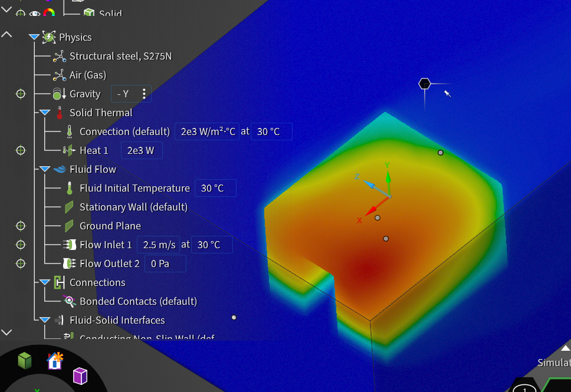571x392 pixels.
Task: Click the Gravity icon
Action: [x=59, y=94]
